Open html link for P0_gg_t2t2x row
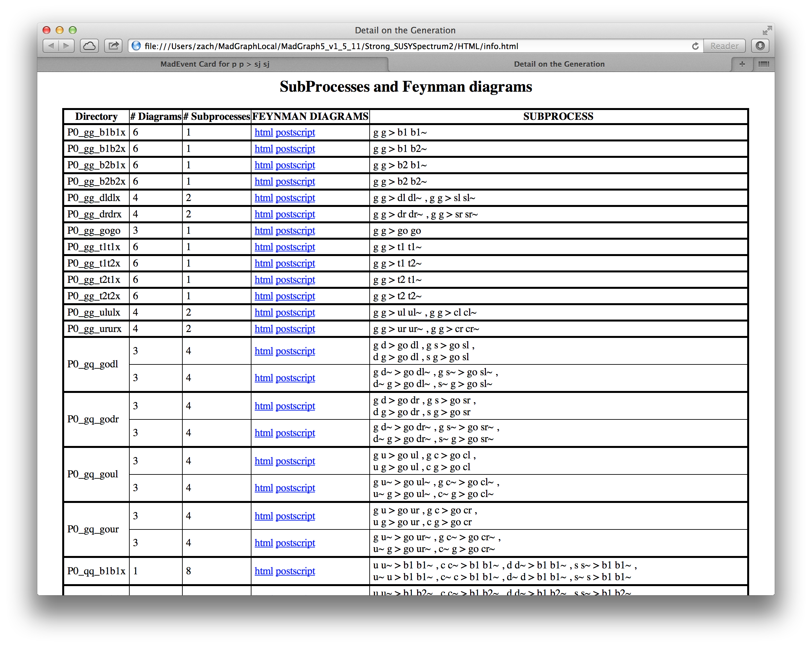This screenshot has width=812, height=647. [x=263, y=296]
